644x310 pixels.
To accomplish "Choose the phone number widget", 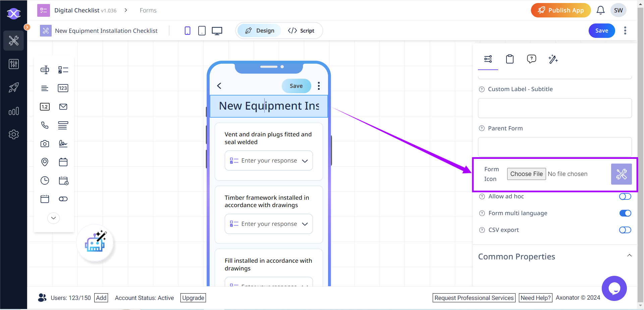I will coord(45,125).
